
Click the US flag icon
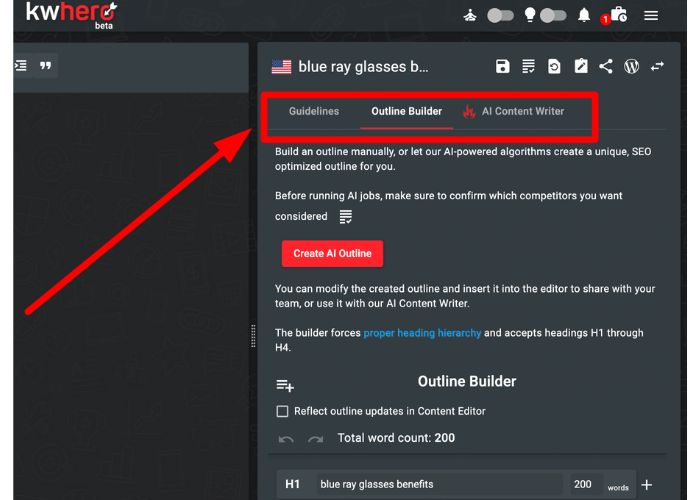click(x=281, y=67)
